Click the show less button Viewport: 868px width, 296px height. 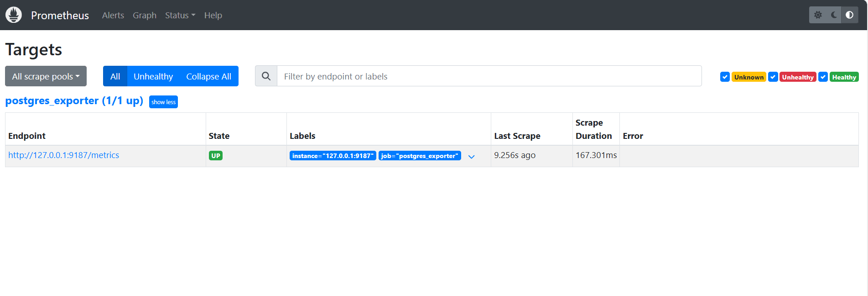(163, 102)
